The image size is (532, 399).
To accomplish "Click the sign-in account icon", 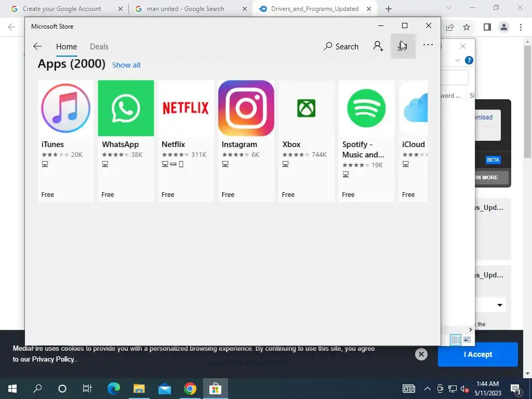I will [x=378, y=46].
